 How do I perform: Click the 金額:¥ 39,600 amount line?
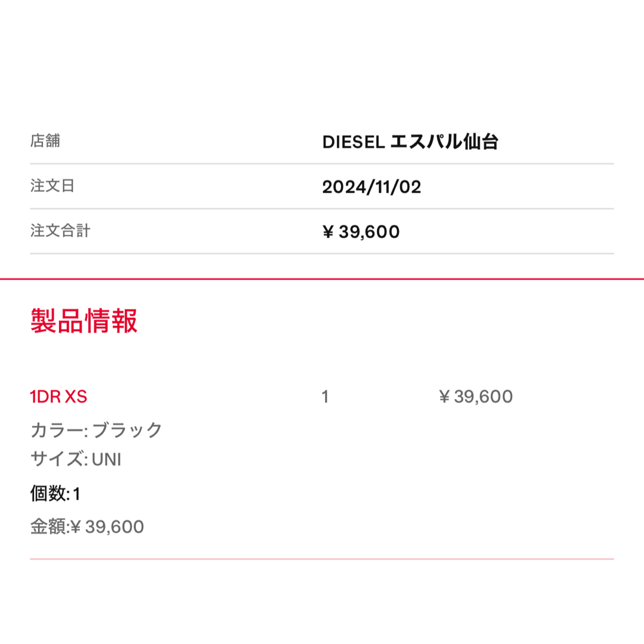tap(87, 527)
